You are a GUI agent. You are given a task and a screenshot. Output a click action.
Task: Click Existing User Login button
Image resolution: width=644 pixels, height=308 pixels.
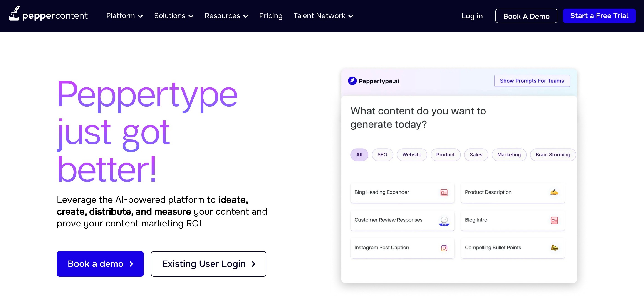pos(208,264)
